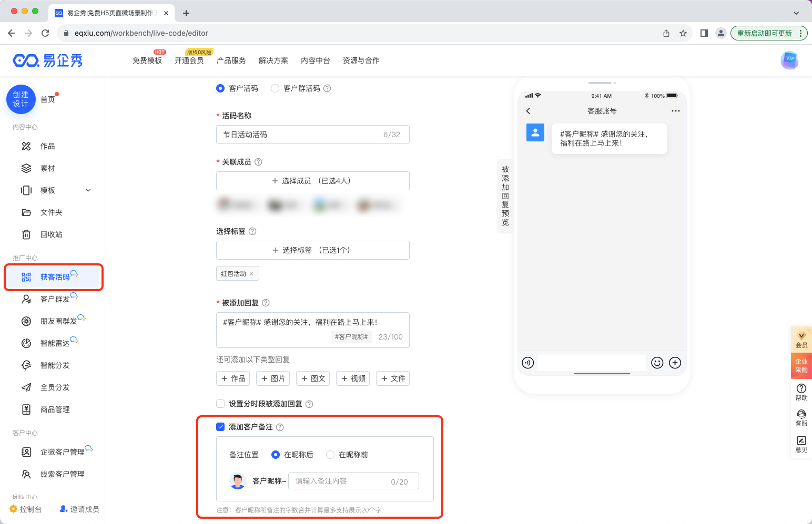Screen dimensions: 812x524
Task: Open 解决方案 in top navigation
Action: pyautogui.click(x=273, y=60)
